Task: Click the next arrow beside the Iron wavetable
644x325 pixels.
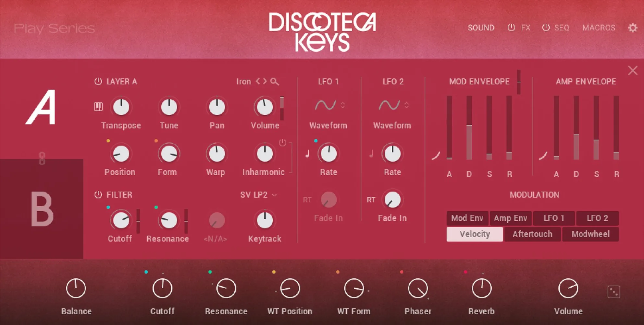Action: (265, 81)
